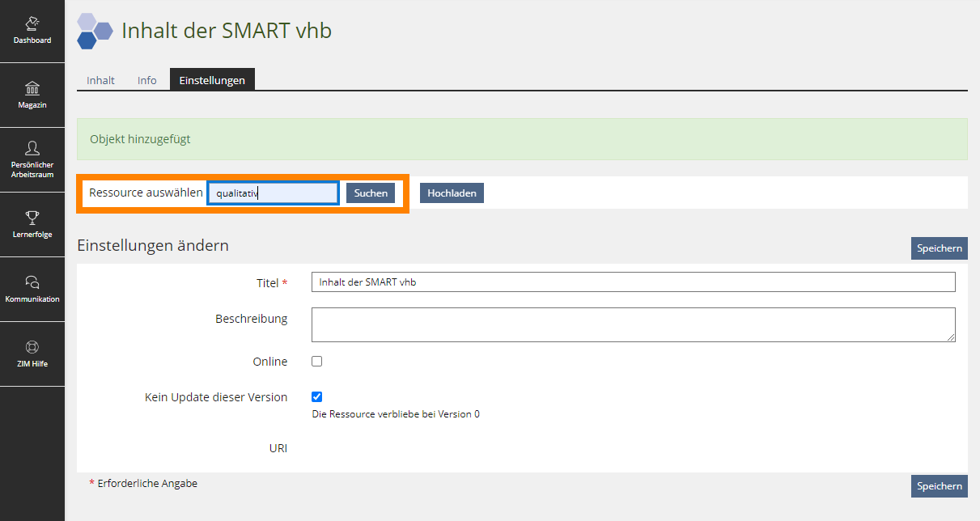
Task: Switch to the Inhalt tab
Action: (101, 80)
